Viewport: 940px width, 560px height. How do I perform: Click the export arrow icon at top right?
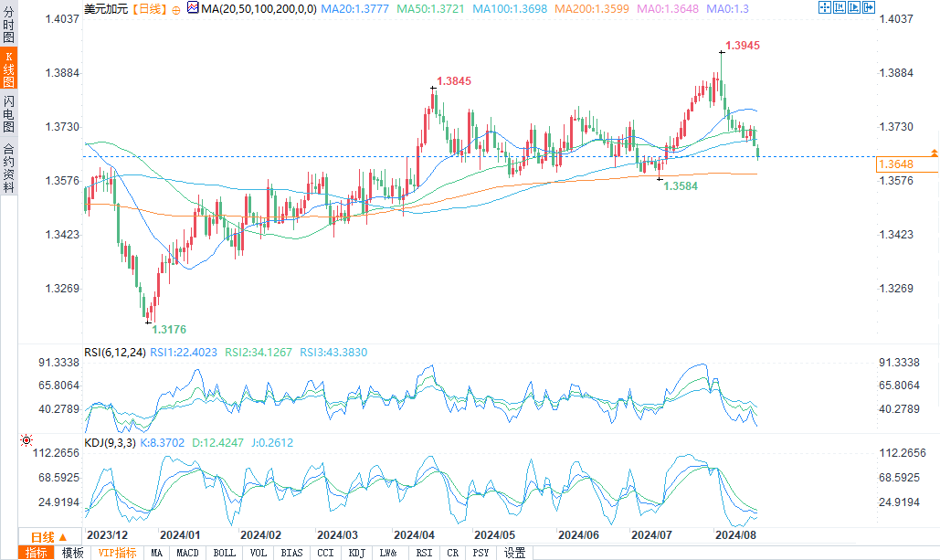coord(868,7)
